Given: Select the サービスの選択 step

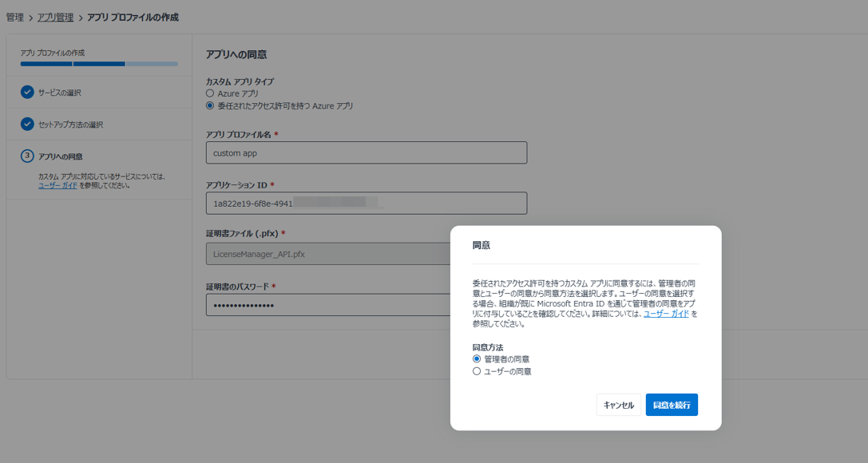Looking at the screenshot, I should (59, 93).
